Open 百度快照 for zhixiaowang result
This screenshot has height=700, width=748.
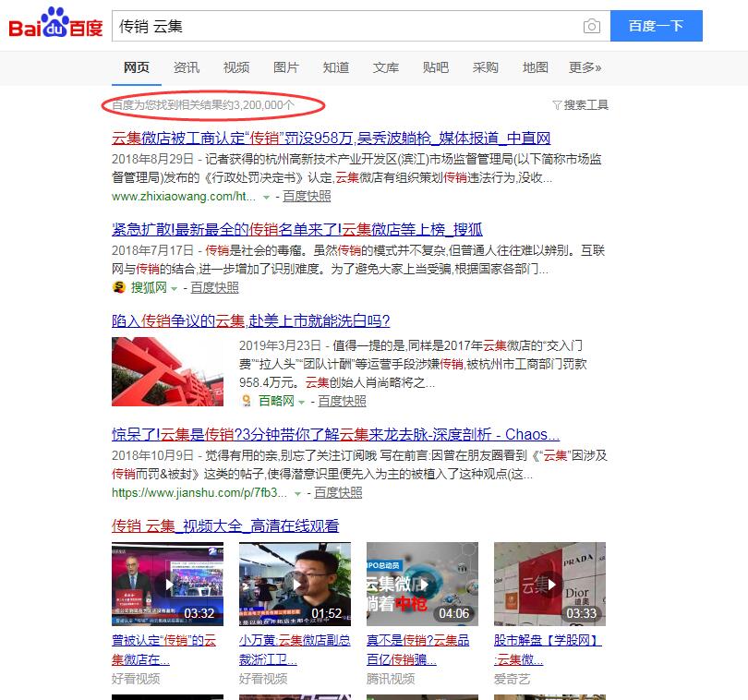click(x=307, y=196)
